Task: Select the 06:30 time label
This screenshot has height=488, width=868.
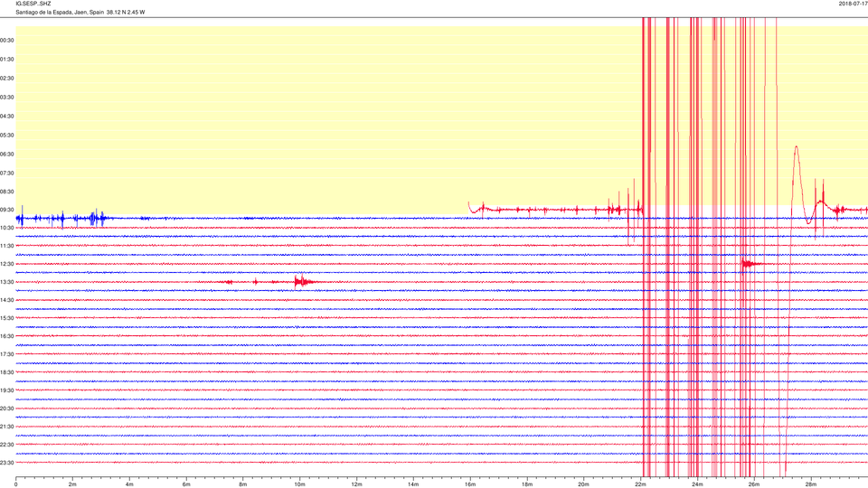Action: click(x=7, y=154)
